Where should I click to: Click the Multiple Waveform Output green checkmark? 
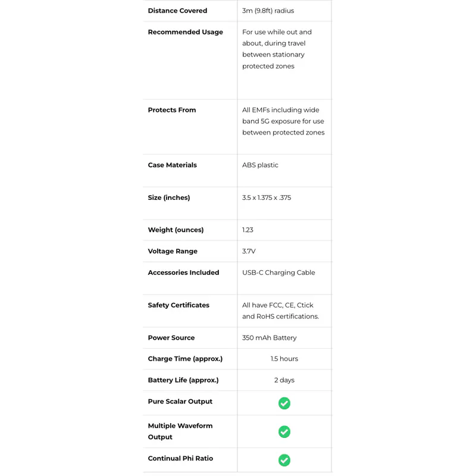[x=284, y=432]
